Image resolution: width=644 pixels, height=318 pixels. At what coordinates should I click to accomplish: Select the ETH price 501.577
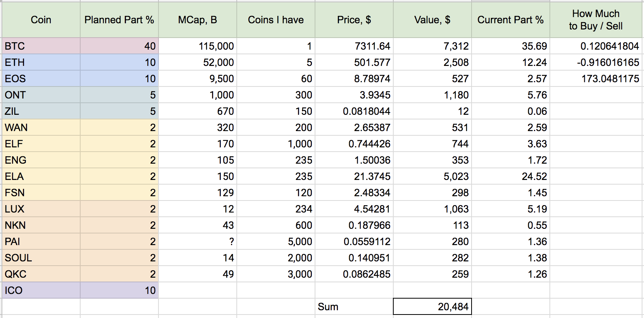coord(354,62)
